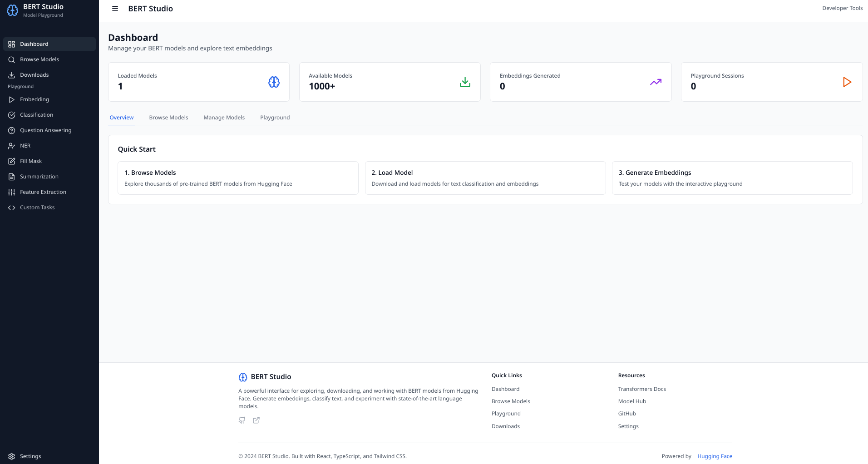Screen dimensions: 868x464
Task: Click the Embeddings Generated stat card
Action: [581, 82]
